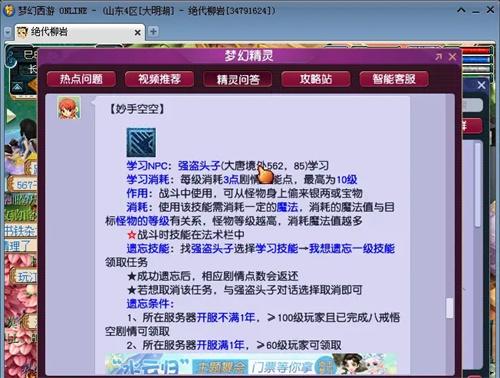
Task: Close the 绝代柳岩 tab
Action: tap(137, 33)
